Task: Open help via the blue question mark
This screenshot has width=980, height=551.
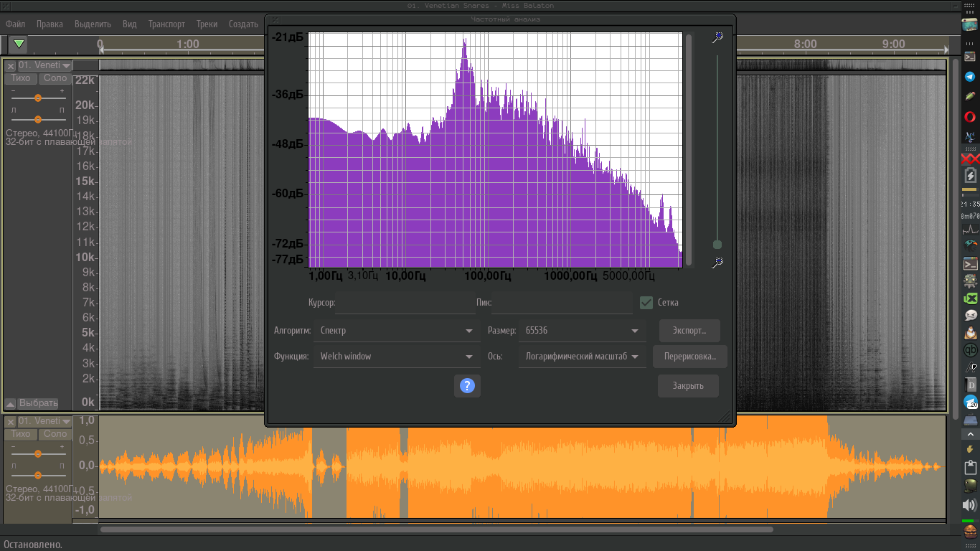Action: tap(467, 386)
